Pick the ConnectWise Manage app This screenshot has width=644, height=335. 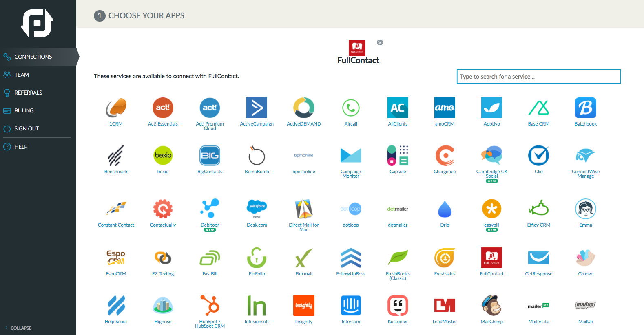click(x=586, y=155)
